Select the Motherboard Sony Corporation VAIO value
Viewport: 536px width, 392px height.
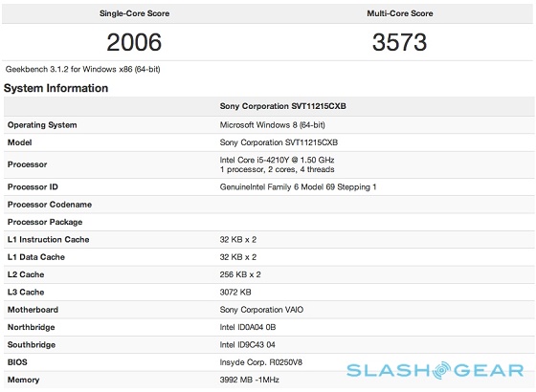coord(261,310)
